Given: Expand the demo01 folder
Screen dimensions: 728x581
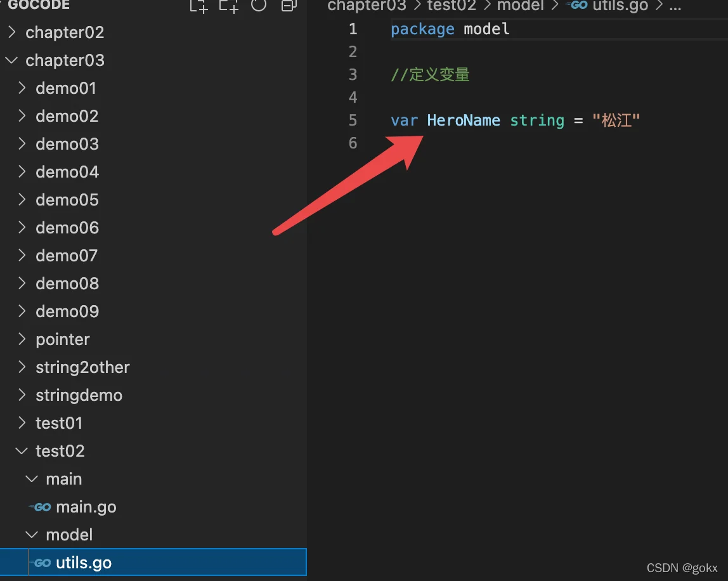Looking at the screenshot, I should tap(22, 88).
